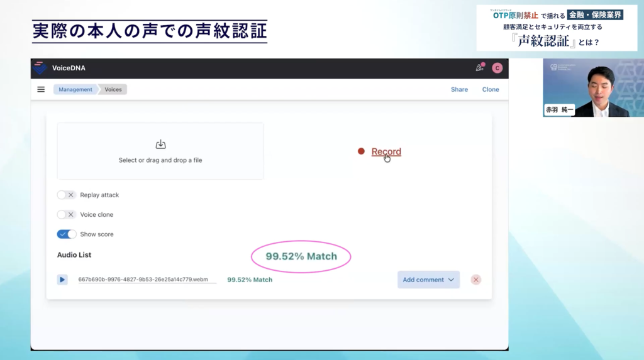The image size is (644, 360).
Task: Open the hamburger menu icon
Action: point(41,89)
